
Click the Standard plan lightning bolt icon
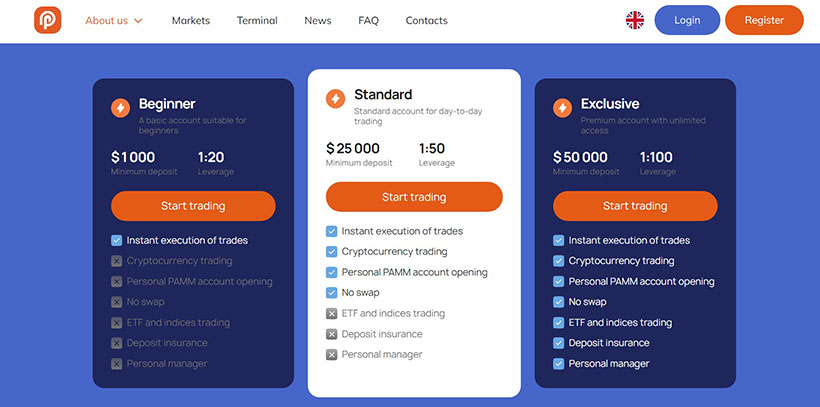pos(335,98)
